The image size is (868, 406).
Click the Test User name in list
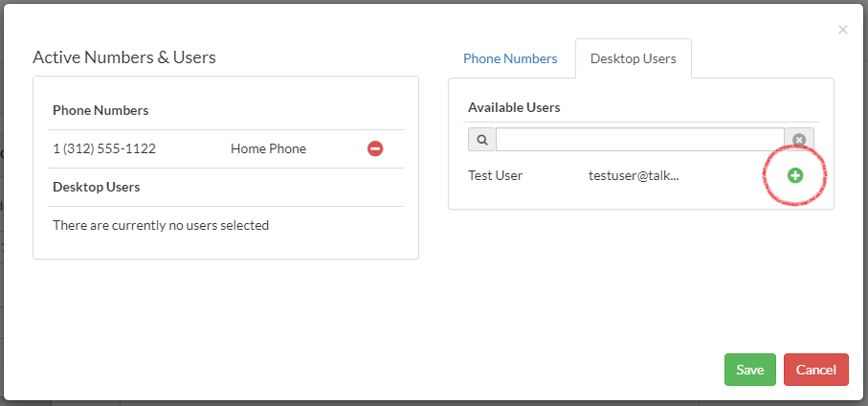496,175
